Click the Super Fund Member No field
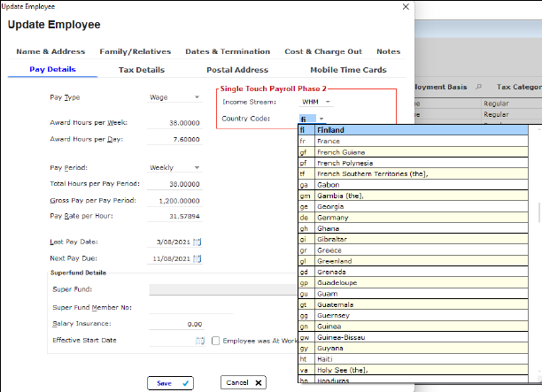Screen dimensions: 542x392 (191, 308)
